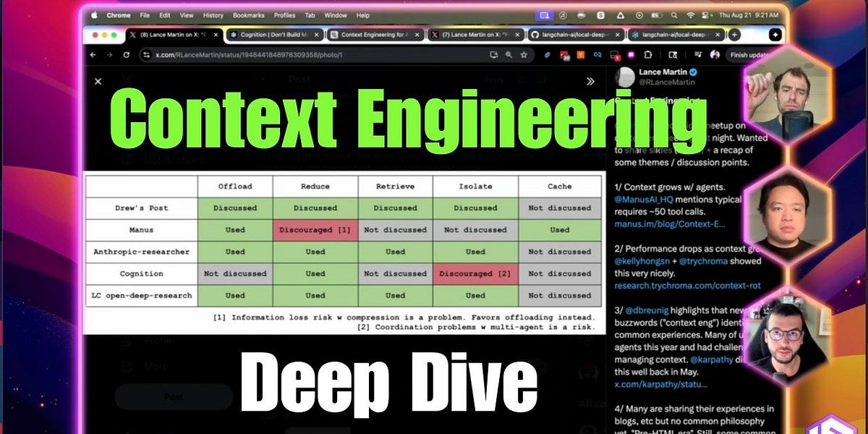
Task: Open the Bookmarks menu
Action: click(249, 14)
